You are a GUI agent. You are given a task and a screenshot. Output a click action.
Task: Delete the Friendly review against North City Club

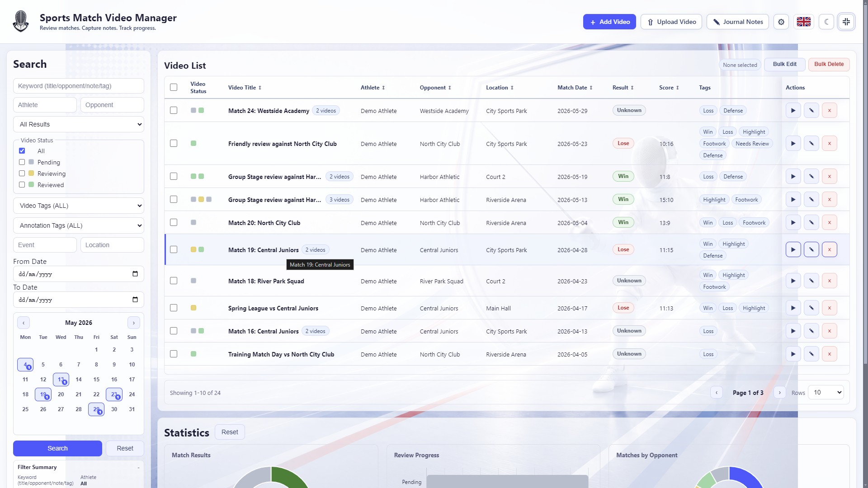click(830, 144)
